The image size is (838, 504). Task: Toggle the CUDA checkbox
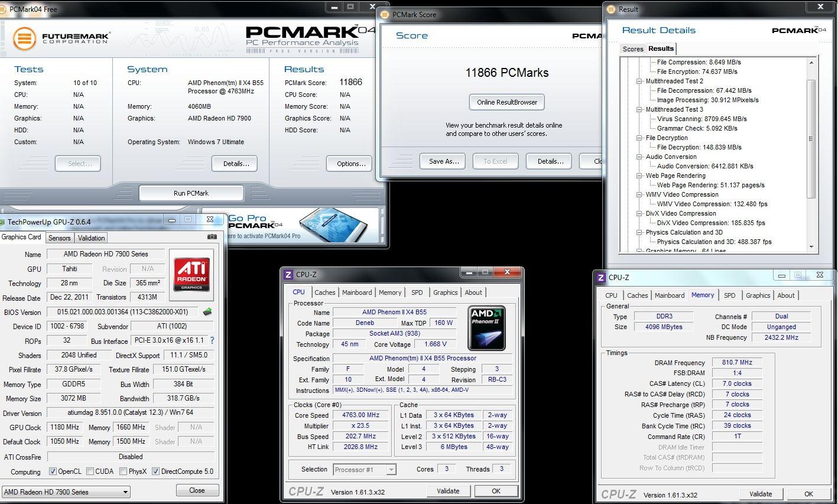pos(90,472)
